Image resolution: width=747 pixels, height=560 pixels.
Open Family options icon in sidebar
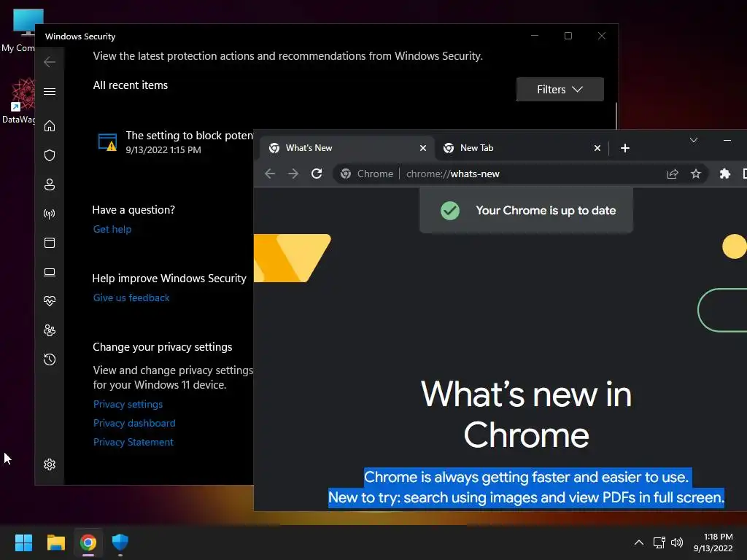click(x=50, y=330)
